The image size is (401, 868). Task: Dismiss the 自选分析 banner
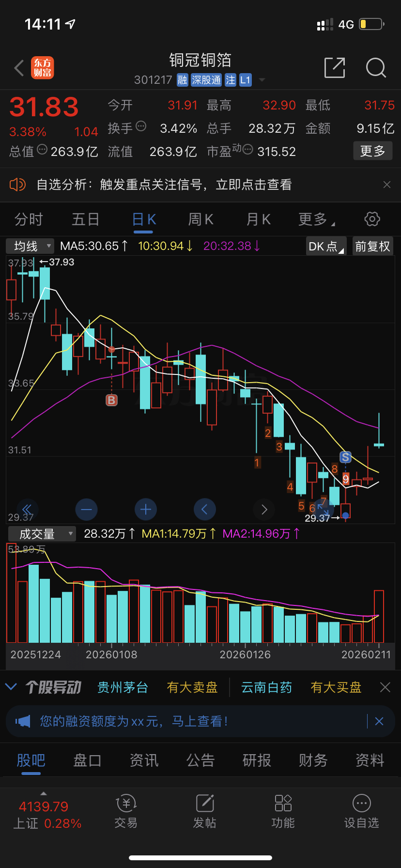click(386, 185)
